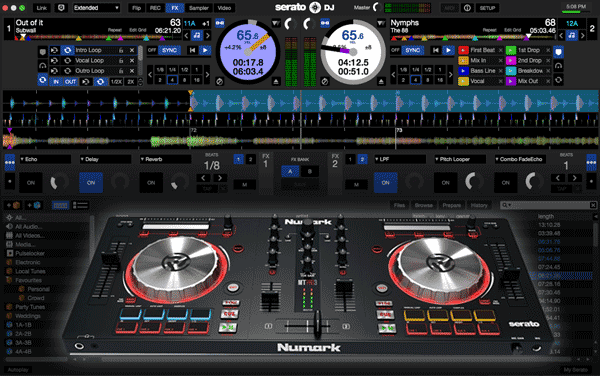Jump to start of deck 2 track
This screenshot has height=376, width=600.
435,50
